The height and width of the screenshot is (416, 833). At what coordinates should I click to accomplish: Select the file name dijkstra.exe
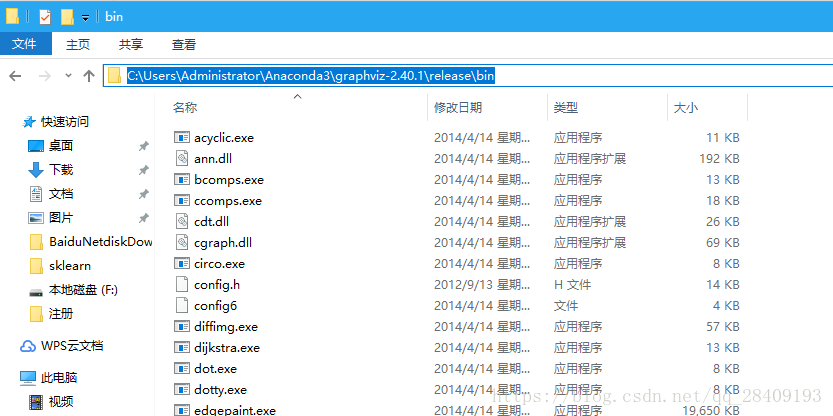coord(227,348)
